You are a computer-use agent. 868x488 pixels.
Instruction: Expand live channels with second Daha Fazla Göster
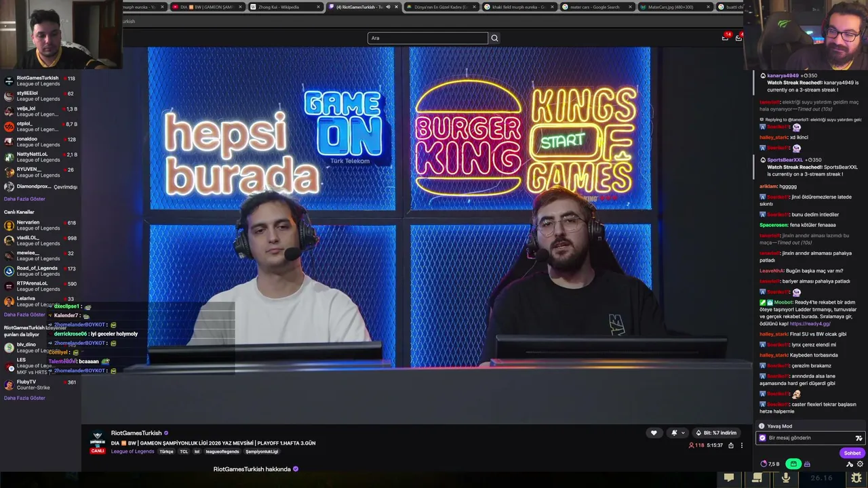click(x=24, y=314)
